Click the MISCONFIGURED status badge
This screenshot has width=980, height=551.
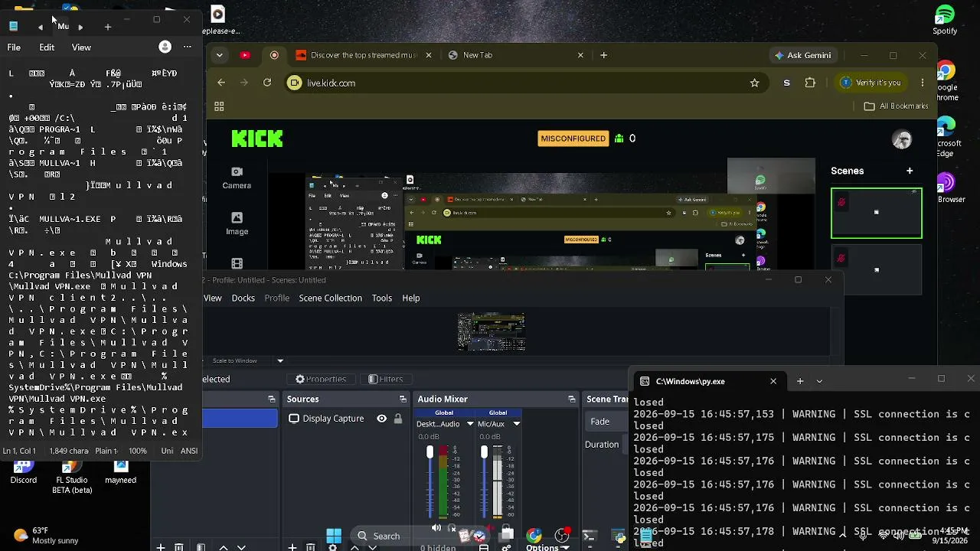[x=573, y=139]
